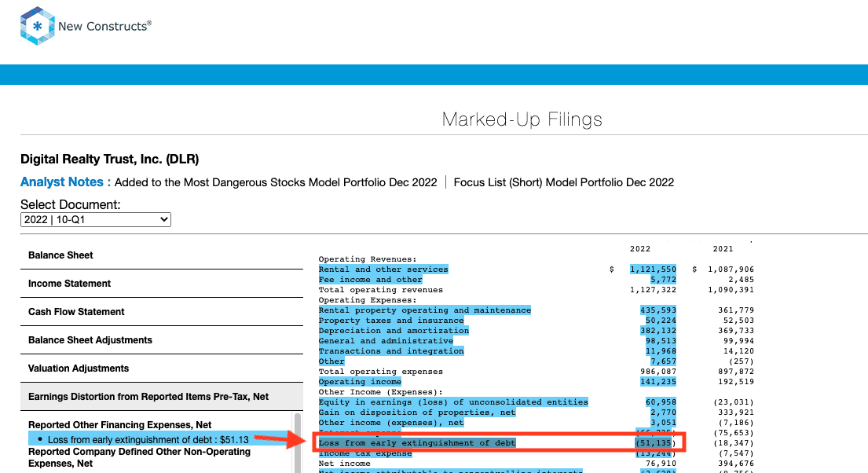Click the 'Operating Revenues:' heading
Screen dimensions: 868x473
tap(368, 259)
